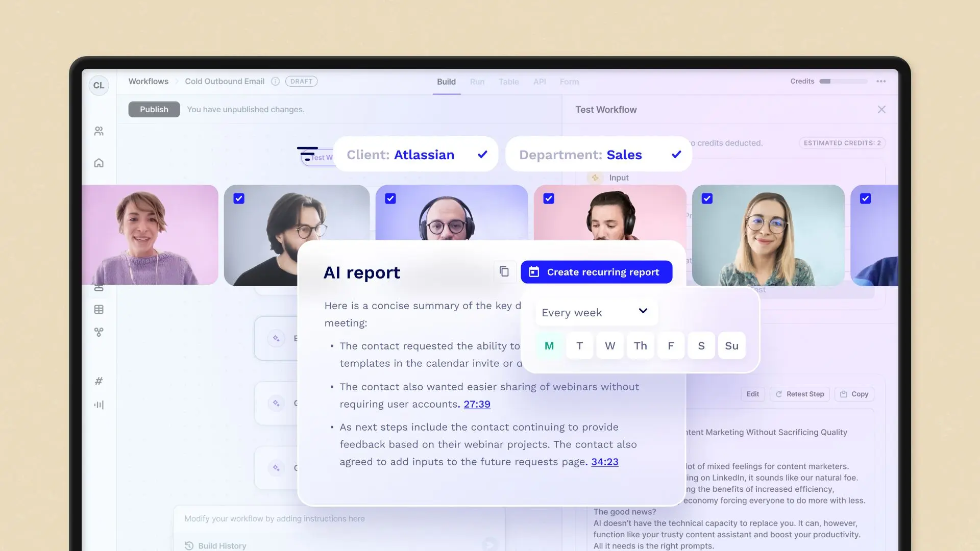
Task: Switch to the Run tab
Action: [x=477, y=82]
